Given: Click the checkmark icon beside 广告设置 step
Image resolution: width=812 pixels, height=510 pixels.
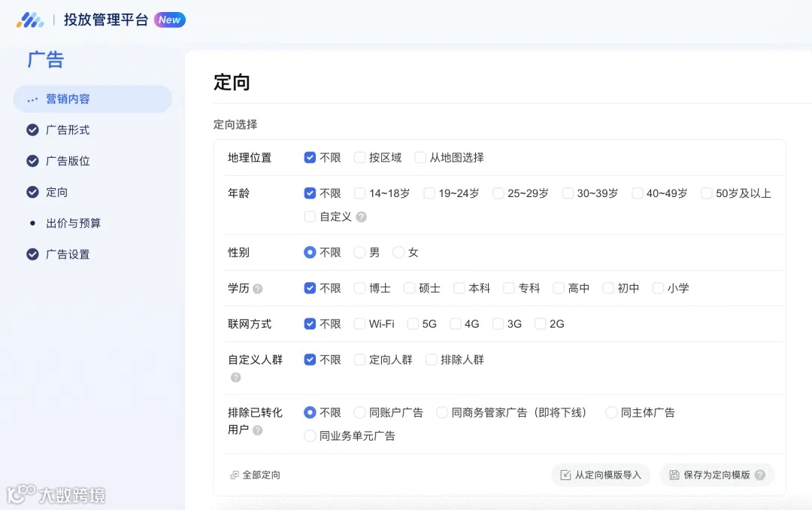Looking at the screenshot, I should 32,254.
